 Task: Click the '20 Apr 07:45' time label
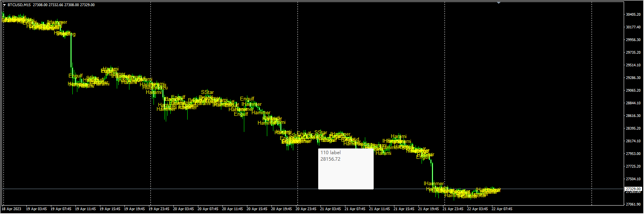[208, 209]
